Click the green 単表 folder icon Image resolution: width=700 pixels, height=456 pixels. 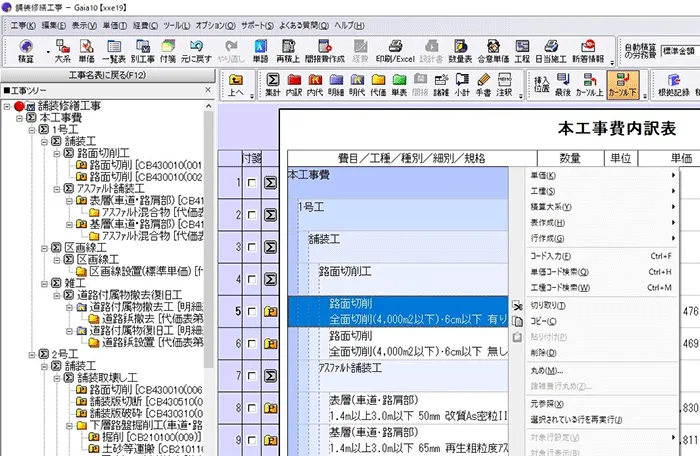tap(399, 84)
